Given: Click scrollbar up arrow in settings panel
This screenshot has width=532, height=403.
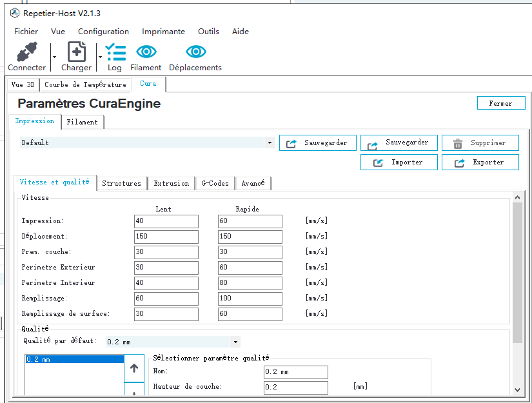Looking at the screenshot, I should pos(517,197).
